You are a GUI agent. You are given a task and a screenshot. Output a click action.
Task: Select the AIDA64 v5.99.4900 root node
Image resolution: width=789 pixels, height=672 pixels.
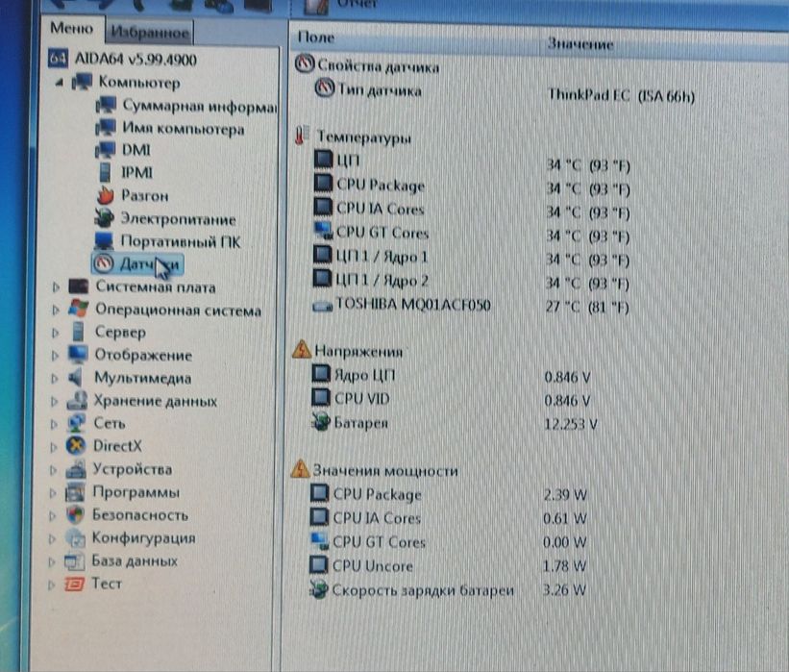coord(136,60)
